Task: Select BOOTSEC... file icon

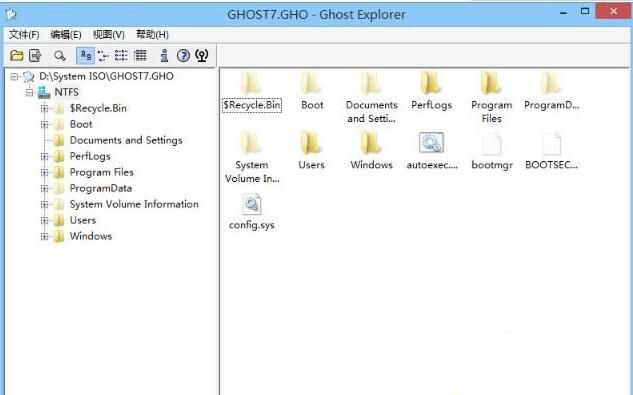Action: pyautogui.click(x=551, y=143)
